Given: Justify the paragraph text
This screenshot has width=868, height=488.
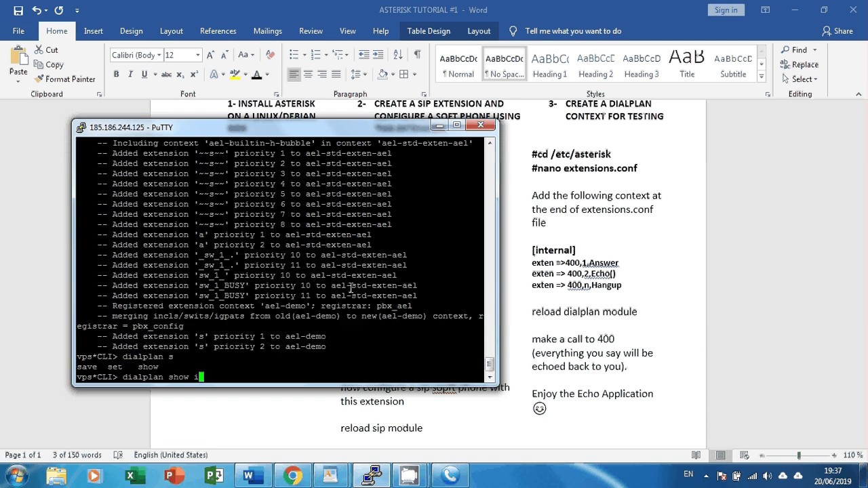Looking at the screenshot, I should (x=336, y=75).
